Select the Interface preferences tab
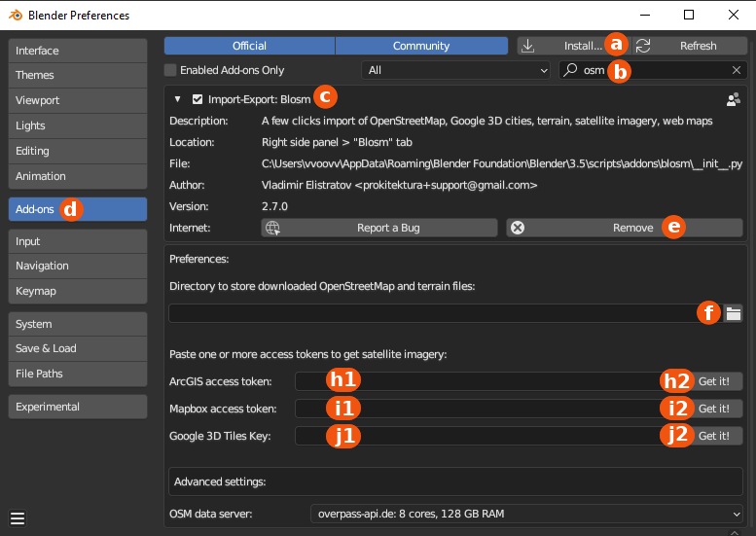This screenshot has height=536, width=756. pos(78,51)
